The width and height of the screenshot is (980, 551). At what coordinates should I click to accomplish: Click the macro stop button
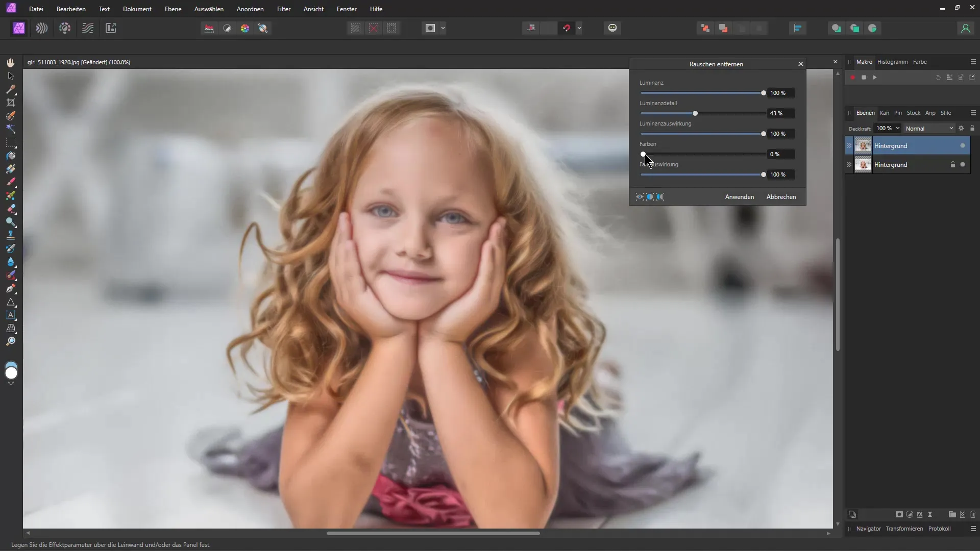864,78
